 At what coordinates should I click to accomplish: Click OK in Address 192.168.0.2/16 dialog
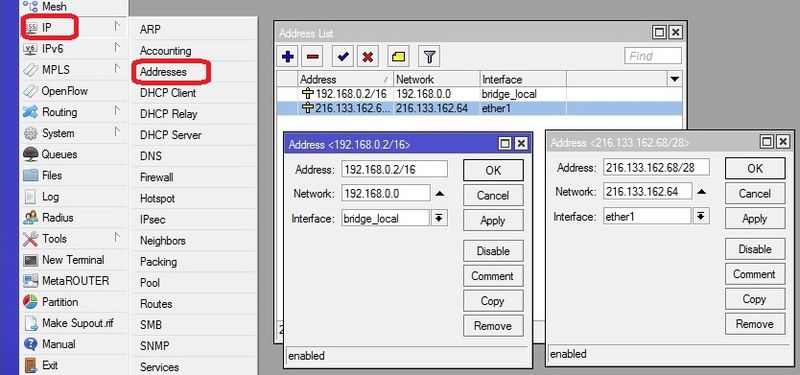pyautogui.click(x=493, y=170)
